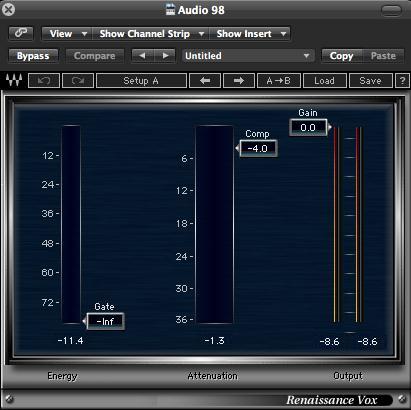
Task: Open the Show Insert dropdown
Action: pos(249,34)
